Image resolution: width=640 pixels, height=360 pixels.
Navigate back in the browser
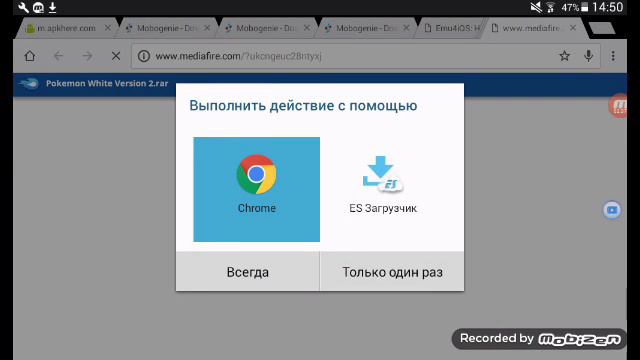[x=59, y=56]
